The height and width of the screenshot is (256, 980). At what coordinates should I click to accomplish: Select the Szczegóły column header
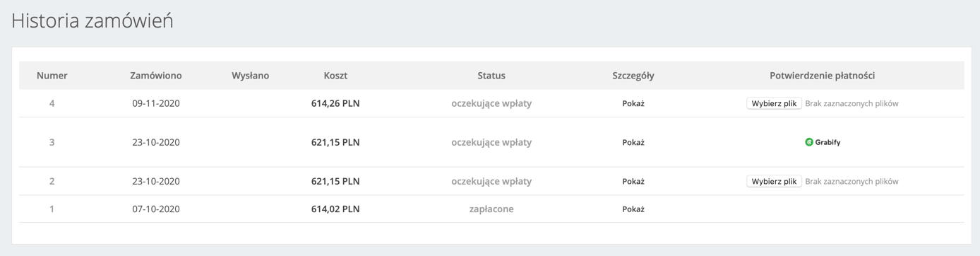pyautogui.click(x=633, y=76)
